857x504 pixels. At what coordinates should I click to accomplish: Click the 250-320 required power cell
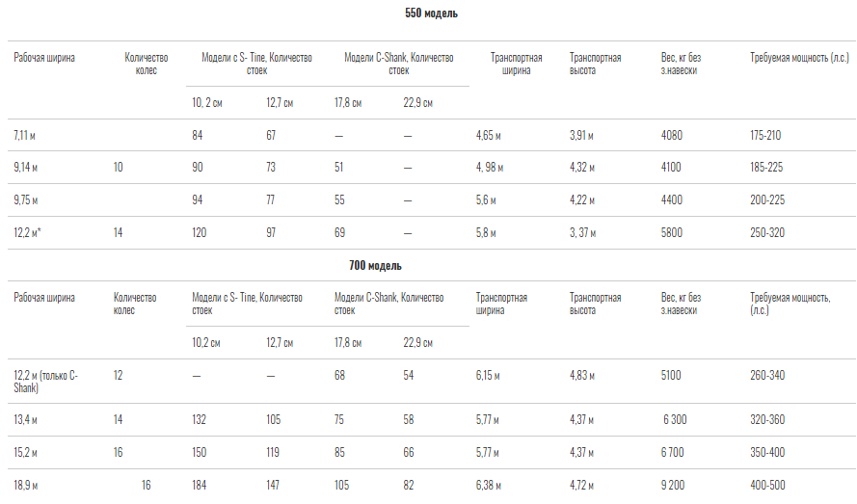point(766,232)
